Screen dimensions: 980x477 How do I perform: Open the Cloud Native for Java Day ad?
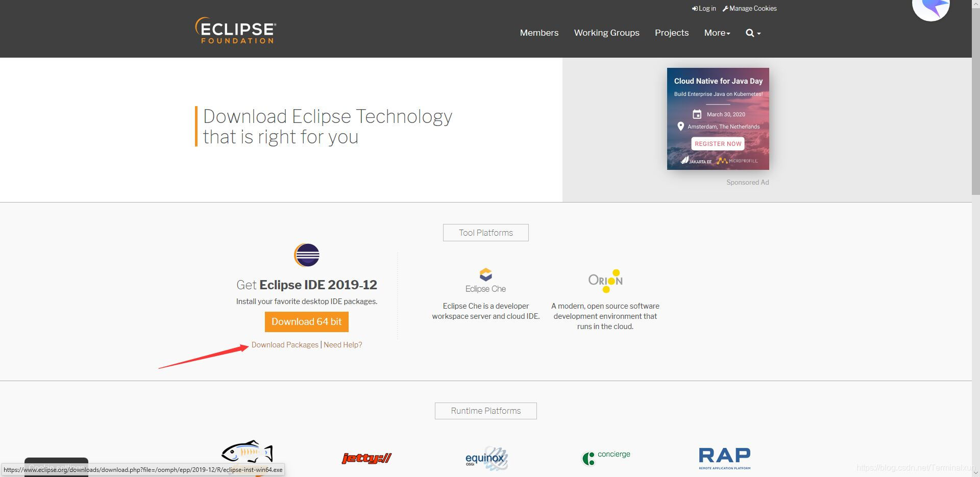click(718, 119)
